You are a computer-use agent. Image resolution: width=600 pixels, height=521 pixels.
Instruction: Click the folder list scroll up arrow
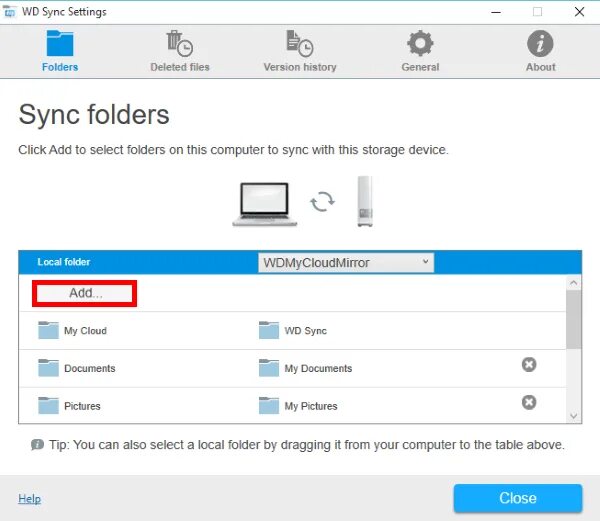pyautogui.click(x=573, y=283)
